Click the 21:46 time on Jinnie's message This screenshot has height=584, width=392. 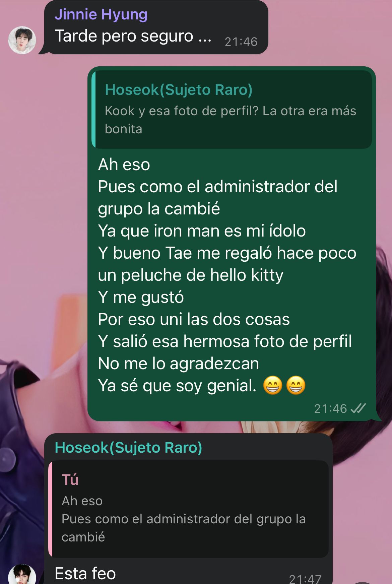pos(241,42)
